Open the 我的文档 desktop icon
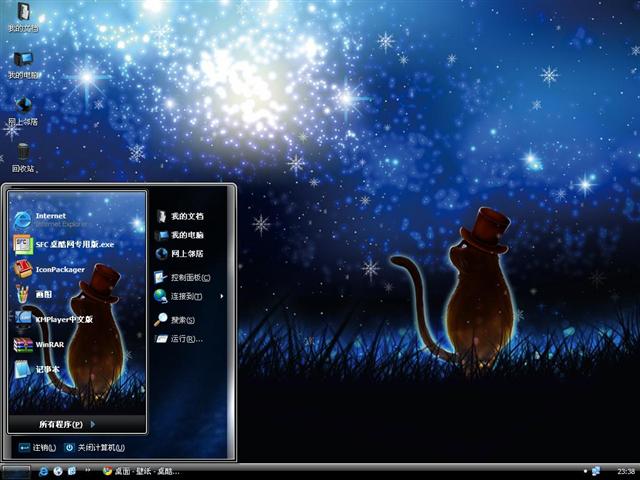Viewport: 640px width, 480px height. click(23, 16)
